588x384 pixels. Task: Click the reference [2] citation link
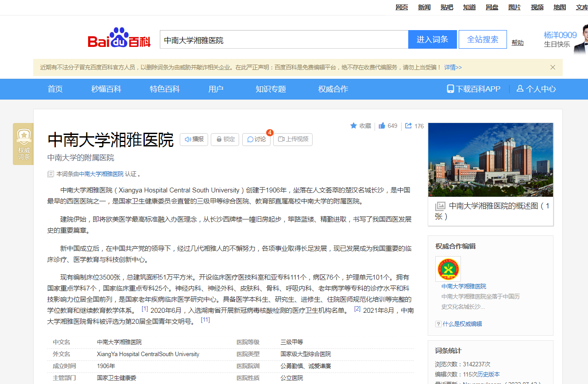(357, 308)
